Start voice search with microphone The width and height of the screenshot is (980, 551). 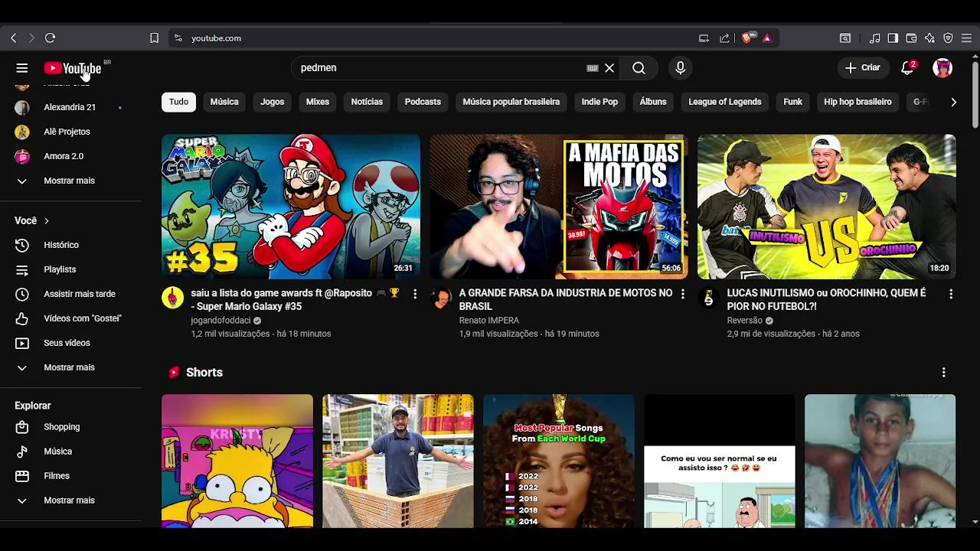[680, 68]
